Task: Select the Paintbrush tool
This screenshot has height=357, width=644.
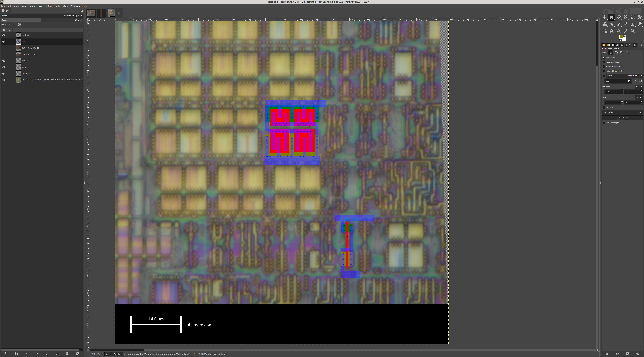Action: [x=619, y=24]
